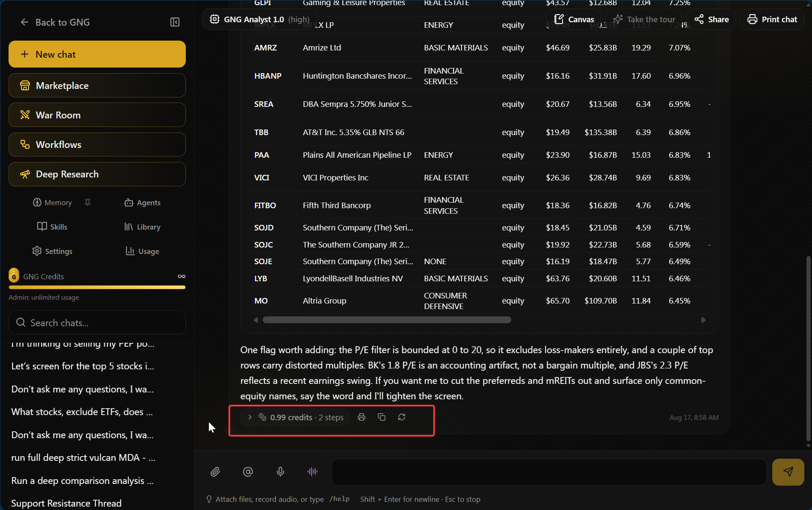Viewport: 812px width, 510px height.
Task: Click the @ mention icon
Action: tap(248, 472)
